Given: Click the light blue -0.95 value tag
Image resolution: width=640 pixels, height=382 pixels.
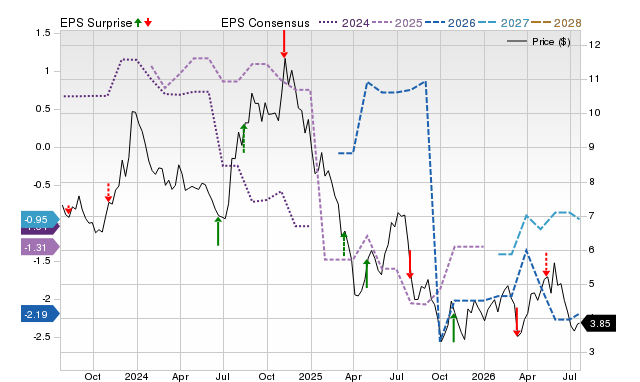Looking at the screenshot, I should click(40, 220).
